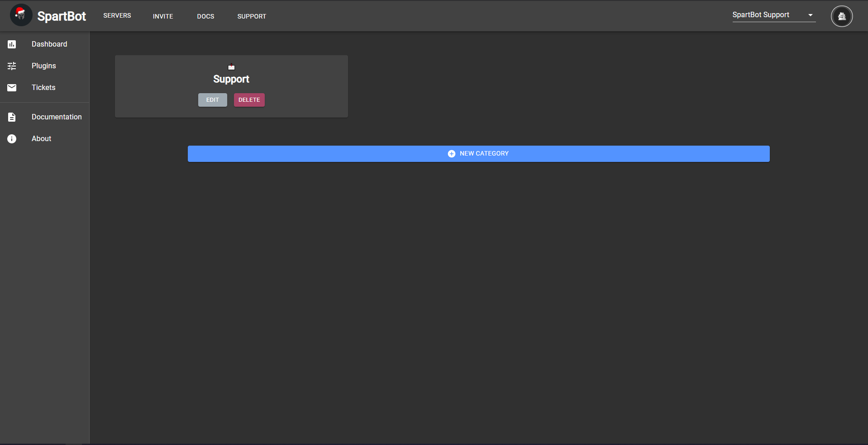Click the About info circle icon
This screenshot has height=445, width=868.
click(12, 139)
